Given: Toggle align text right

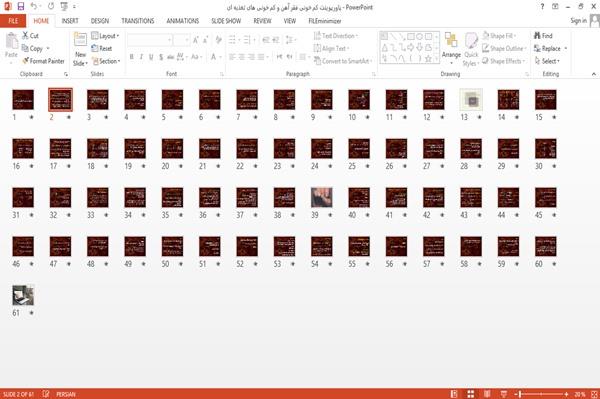Looking at the screenshot, I should pyautogui.click(x=251, y=57).
